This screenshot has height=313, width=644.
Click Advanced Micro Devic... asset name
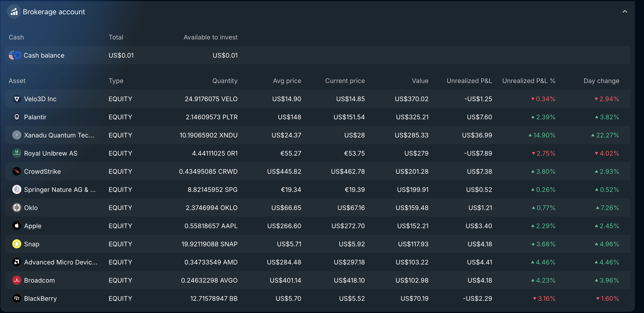pyautogui.click(x=61, y=262)
